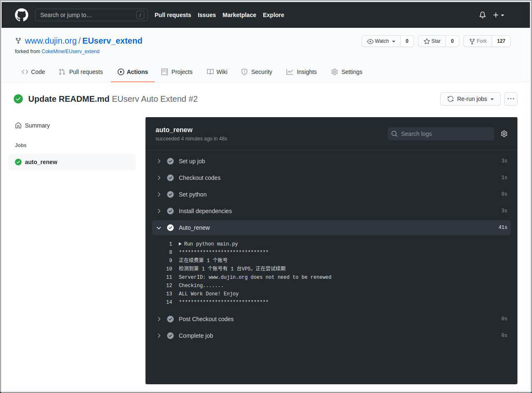
Task: Click the Fork button showing 127
Action: click(477, 41)
